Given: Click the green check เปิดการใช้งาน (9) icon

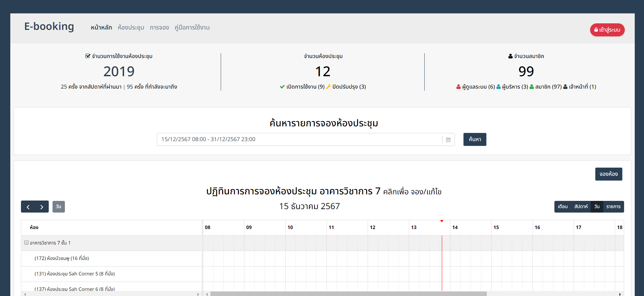Looking at the screenshot, I should (x=282, y=87).
